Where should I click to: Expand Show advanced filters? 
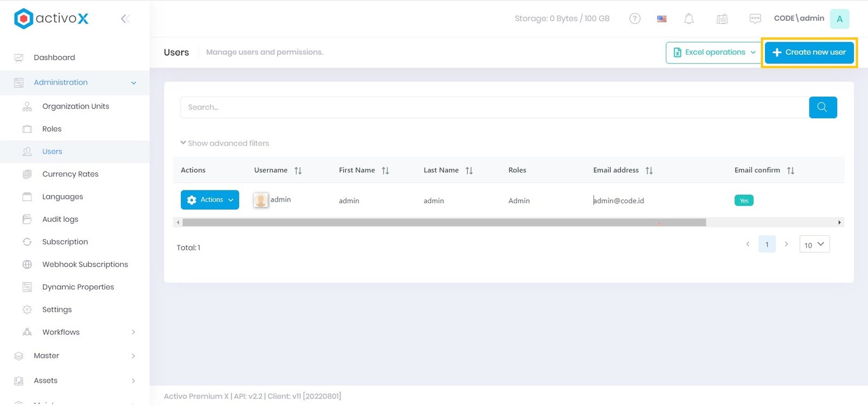[x=225, y=143]
